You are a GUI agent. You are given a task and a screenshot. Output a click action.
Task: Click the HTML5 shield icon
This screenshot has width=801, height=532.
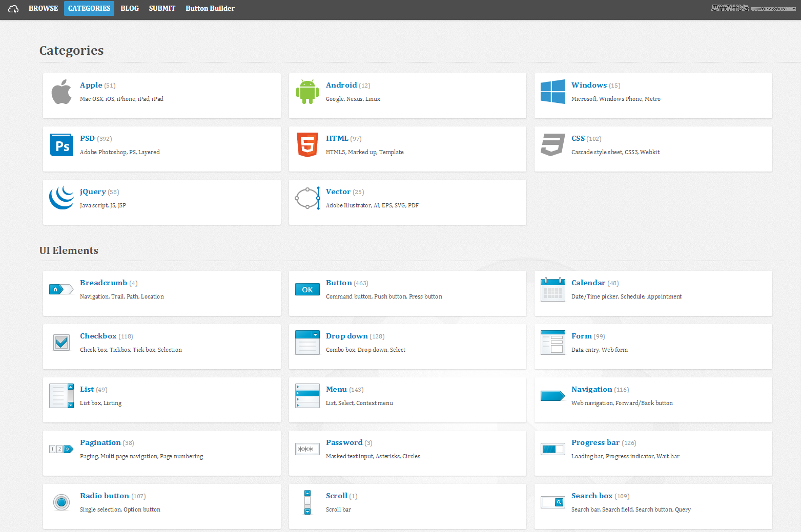pos(307,145)
